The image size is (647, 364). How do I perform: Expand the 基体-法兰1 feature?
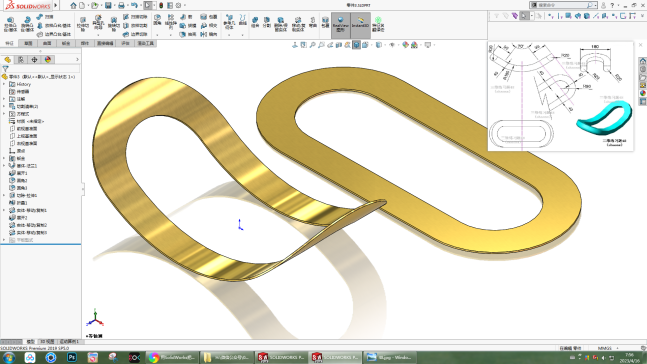(x=5, y=166)
